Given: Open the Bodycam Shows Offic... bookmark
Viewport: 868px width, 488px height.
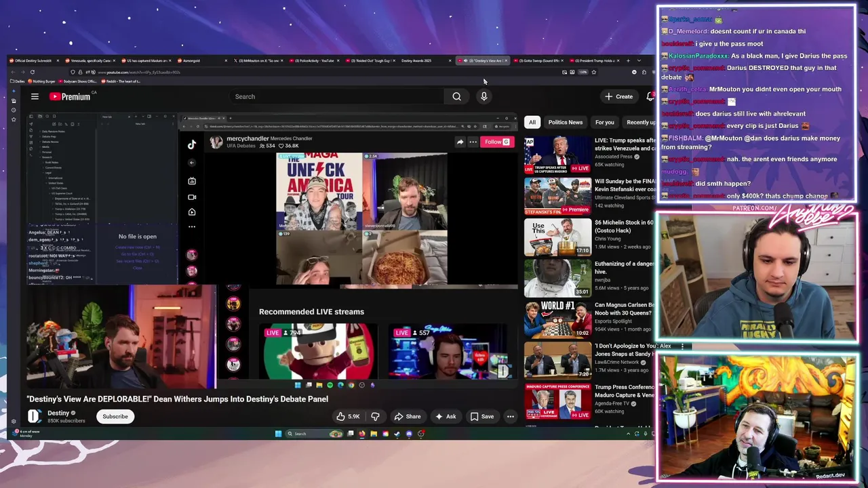Looking at the screenshot, I should (x=77, y=81).
